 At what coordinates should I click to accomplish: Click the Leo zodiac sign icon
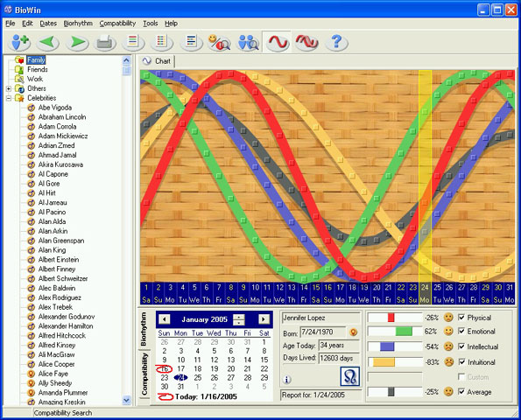coord(350,376)
